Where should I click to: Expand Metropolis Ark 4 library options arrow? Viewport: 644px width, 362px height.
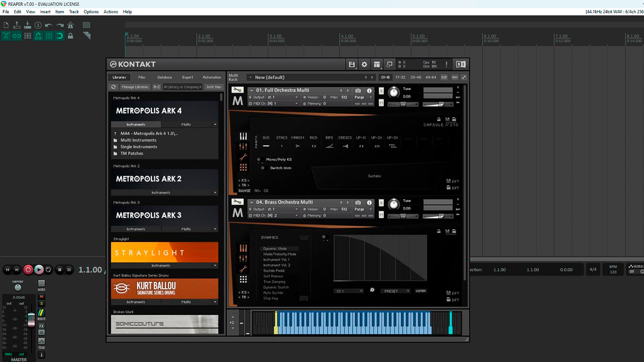pos(215,124)
